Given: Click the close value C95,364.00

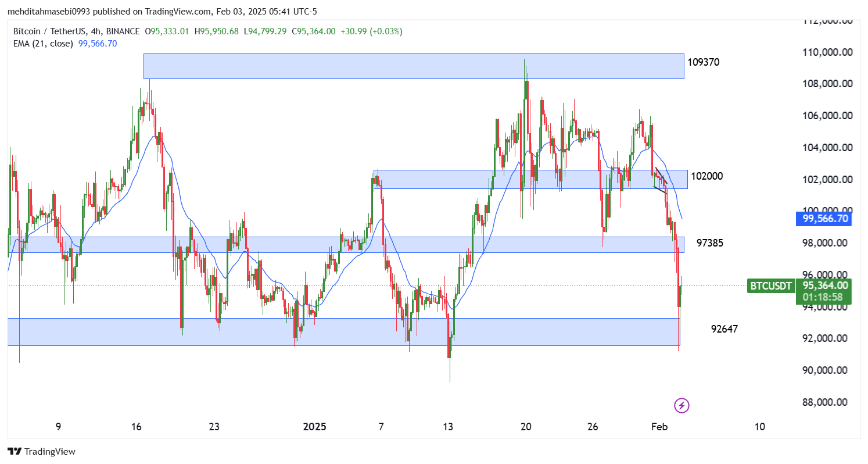Looking at the screenshot, I should (313, 31).
